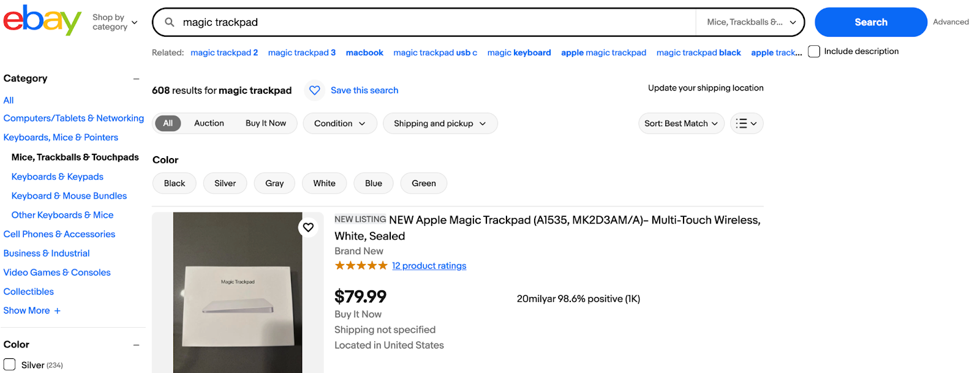Open the 12 product ratings link
Screen dimensions: 980x373
[x=429, y=266]
